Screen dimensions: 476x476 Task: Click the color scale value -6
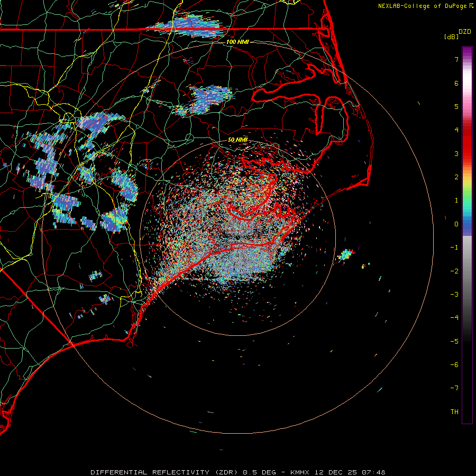(x=454, y=365)
